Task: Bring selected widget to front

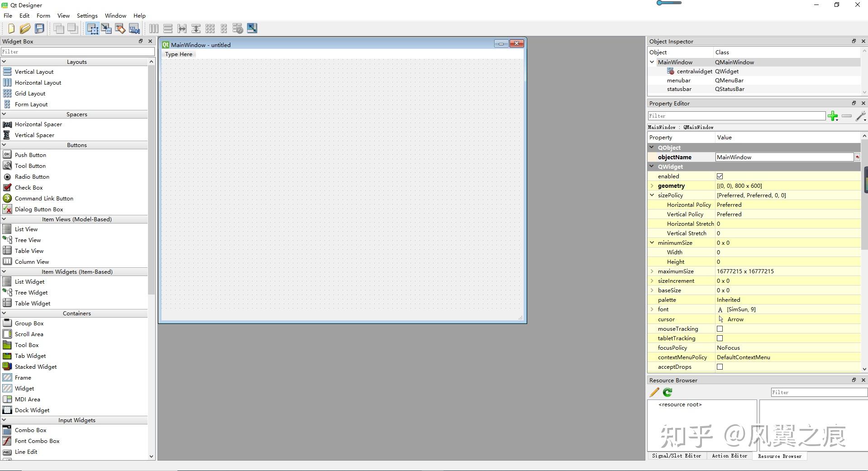Action: [72, 29]
